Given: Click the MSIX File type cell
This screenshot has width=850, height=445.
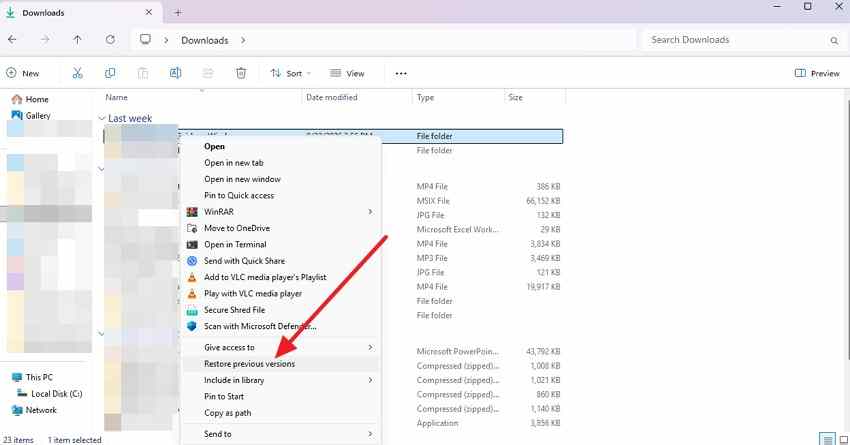Looking at the screenshot, I should (433, 201).
